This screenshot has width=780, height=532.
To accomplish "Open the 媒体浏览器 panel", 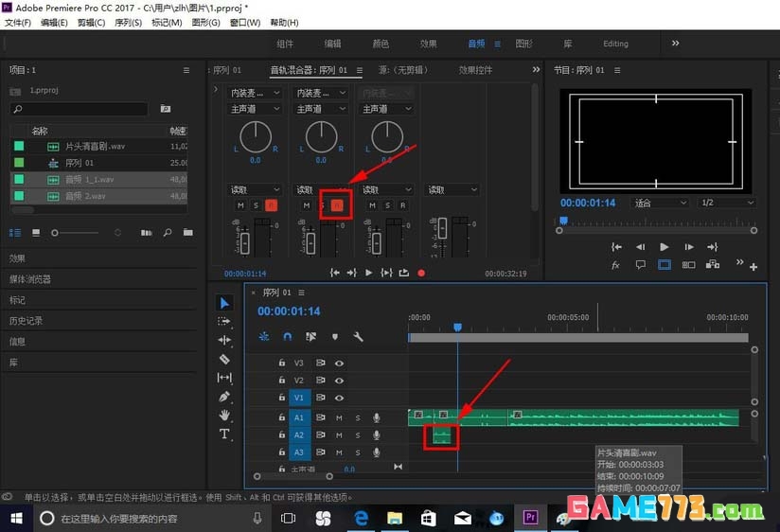I will (x=30, y=279).
